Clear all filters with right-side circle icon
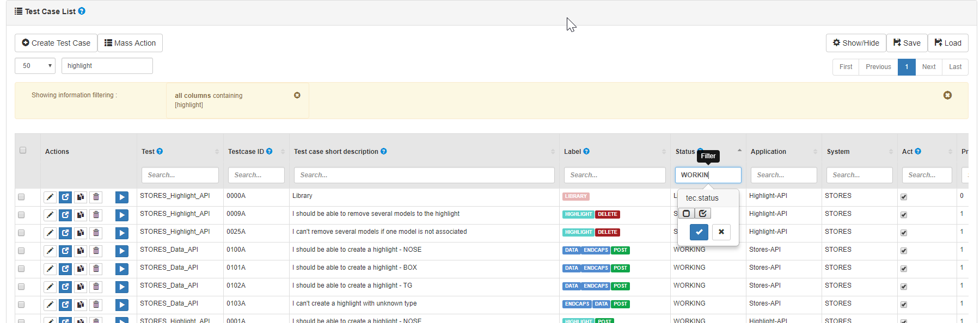980x323 pixels. (x=947, y=95)
